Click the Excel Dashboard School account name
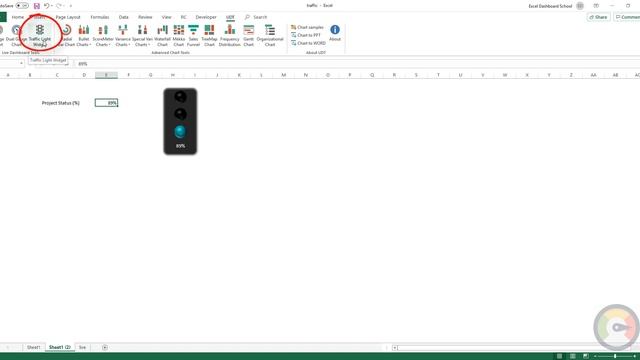Image resolution: width=640 pixels, height=360 pixels. 550,6
